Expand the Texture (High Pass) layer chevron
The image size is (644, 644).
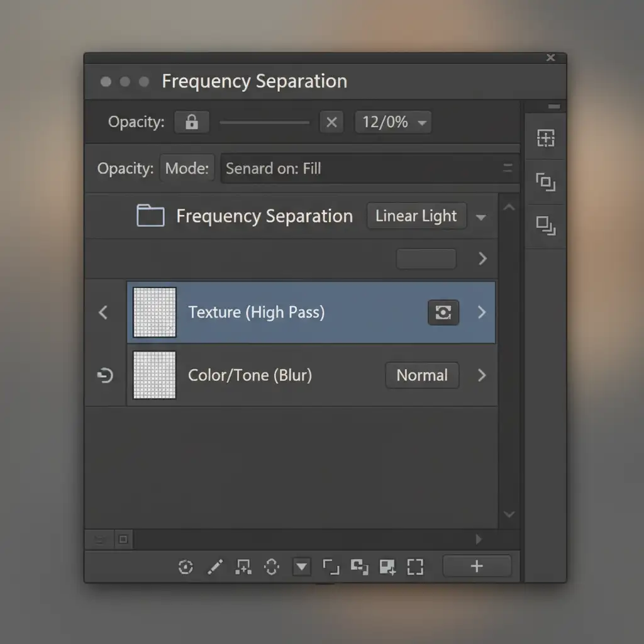pyautogui.click(x=482, y=313)
